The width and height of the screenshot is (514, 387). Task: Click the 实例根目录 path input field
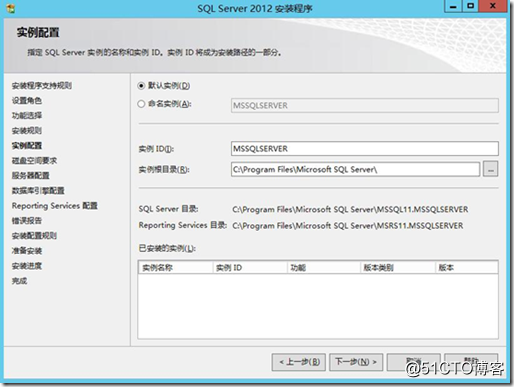(355, 169)
